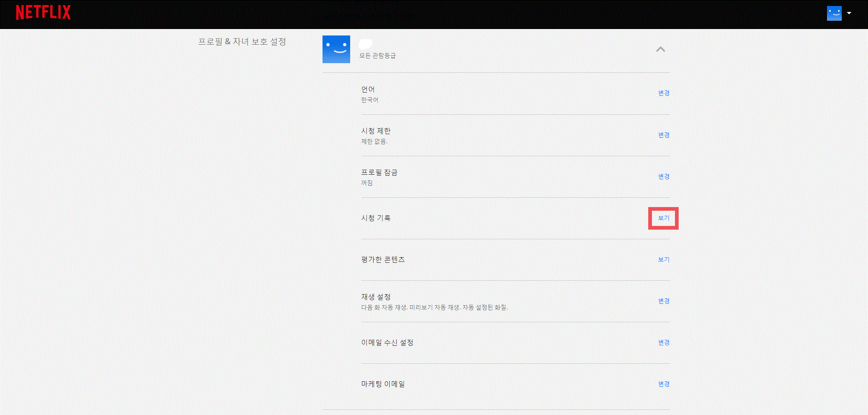Viewport: 868px width, 415px height.
Task: Select the 꺼짐 status text
Action: [367, 183]
